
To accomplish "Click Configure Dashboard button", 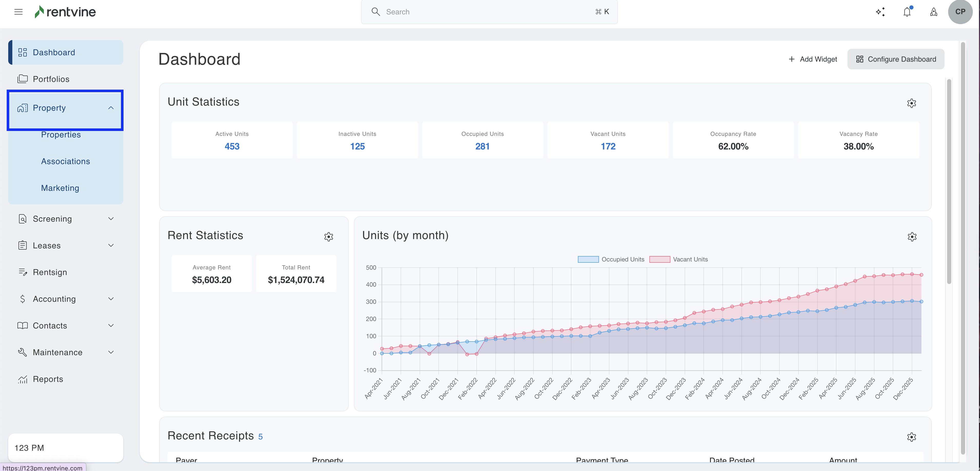I will [896, 59].
